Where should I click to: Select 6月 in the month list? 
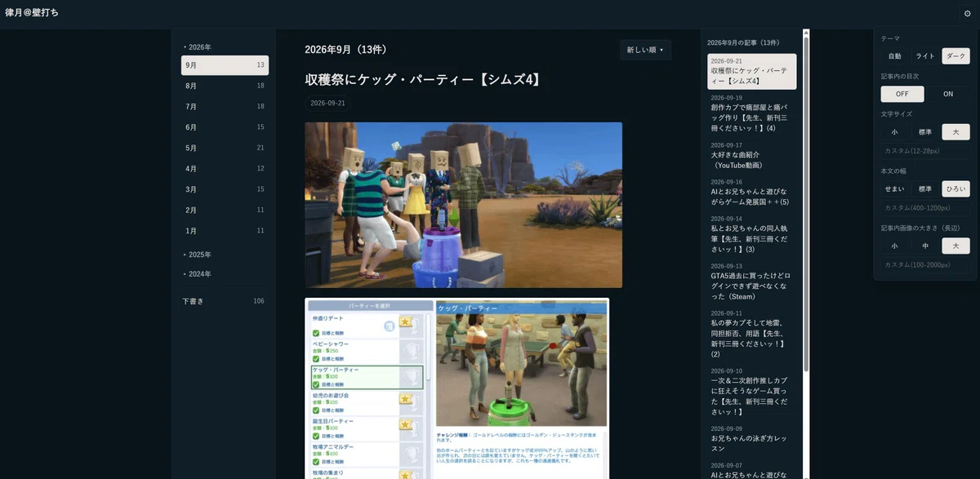[x=225, y=127]
